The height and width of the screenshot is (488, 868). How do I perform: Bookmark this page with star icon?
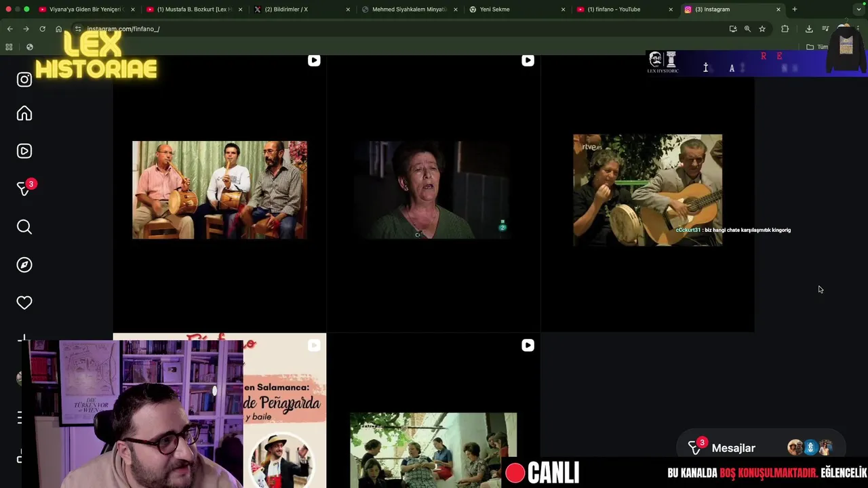[762, 29]
